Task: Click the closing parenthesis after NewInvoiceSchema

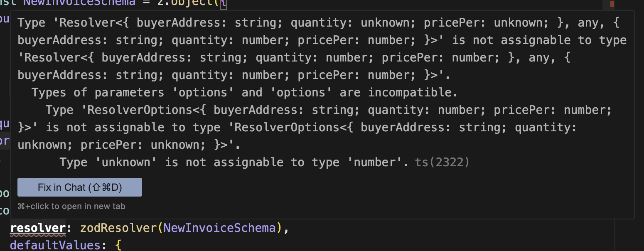Action: (x=279, y=228)
